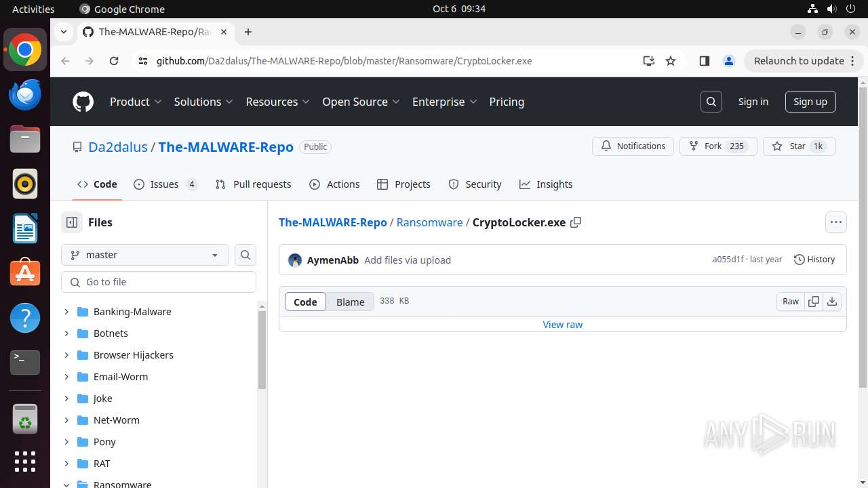Image resolution: width=868 pixels, height=488 pixels.
Task: Open Ubuntu Software from the dock
Action: pos(25,273)
